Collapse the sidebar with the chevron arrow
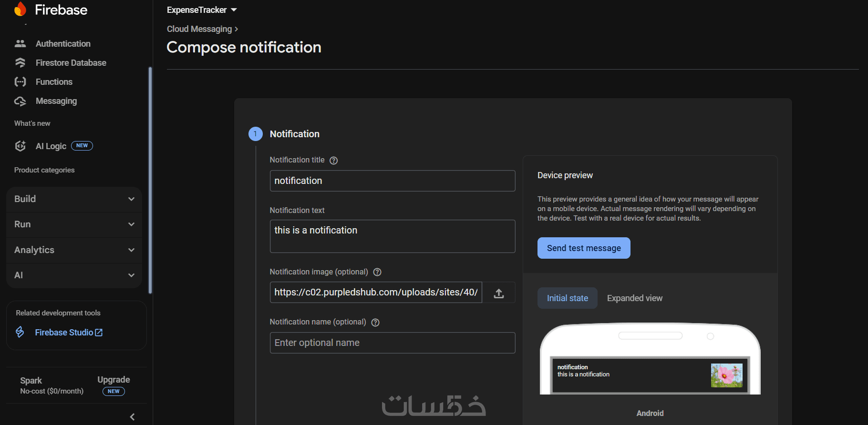 click(132, 417)
